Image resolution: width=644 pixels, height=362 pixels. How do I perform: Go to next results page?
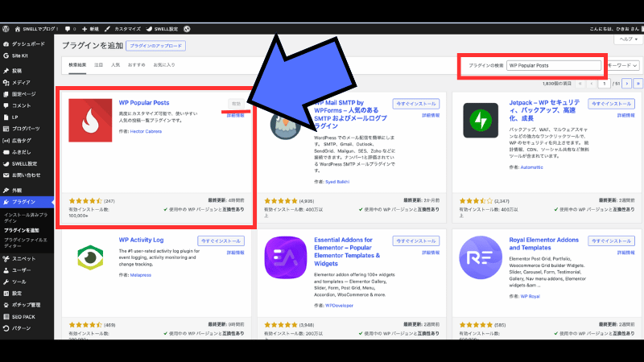point(627,84)
